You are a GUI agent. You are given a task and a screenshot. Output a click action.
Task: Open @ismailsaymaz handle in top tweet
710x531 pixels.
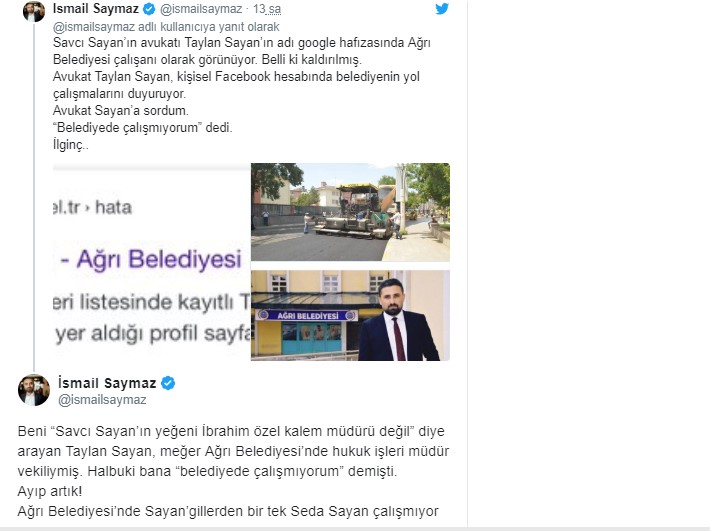(x=201, y=9)
